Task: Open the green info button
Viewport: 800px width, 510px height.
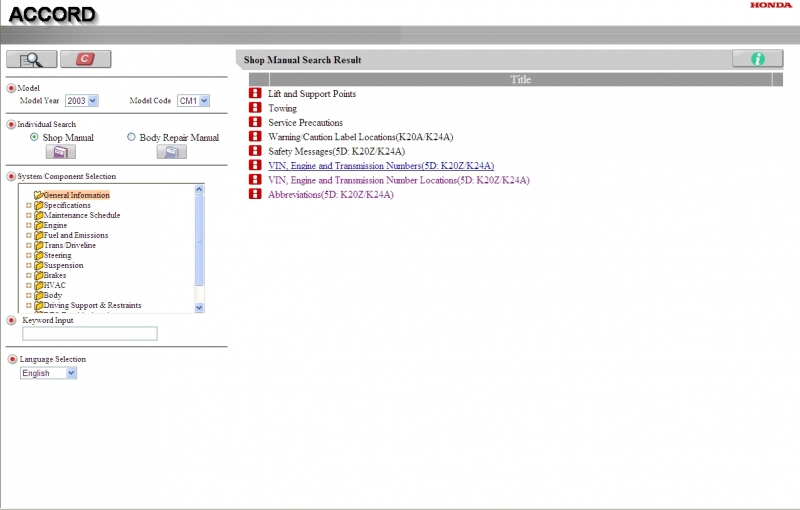Action: point(758,59)
